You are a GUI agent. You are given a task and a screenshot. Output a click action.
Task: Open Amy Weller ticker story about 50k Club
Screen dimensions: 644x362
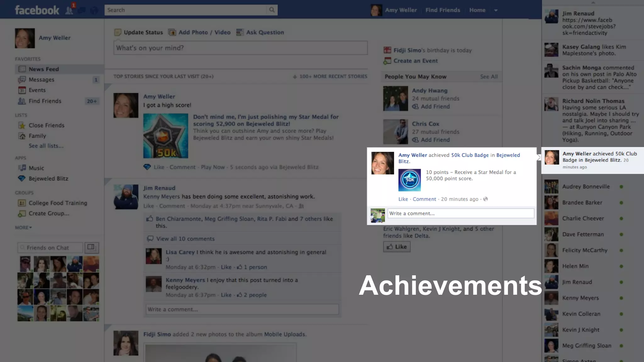click(x=593, y=160)
